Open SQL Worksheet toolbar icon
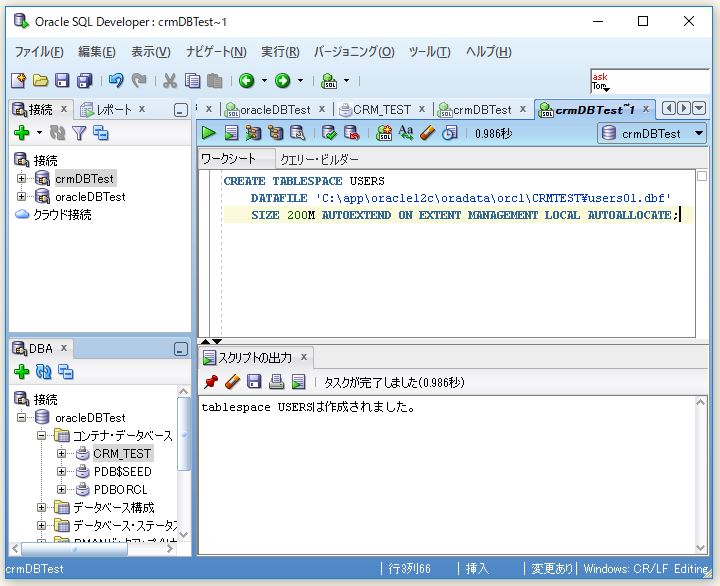The height and width of the screenshot is (586, 720). (329, 81)
